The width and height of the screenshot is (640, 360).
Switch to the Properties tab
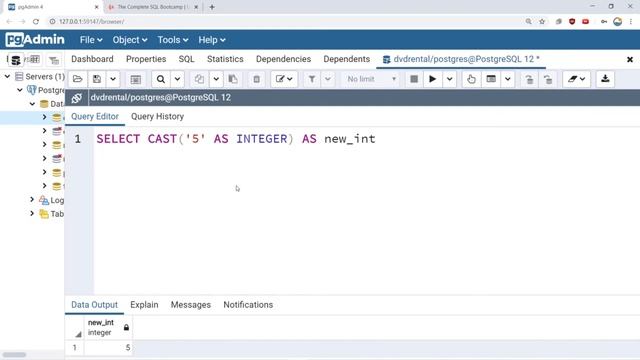(x=146, y=59)
